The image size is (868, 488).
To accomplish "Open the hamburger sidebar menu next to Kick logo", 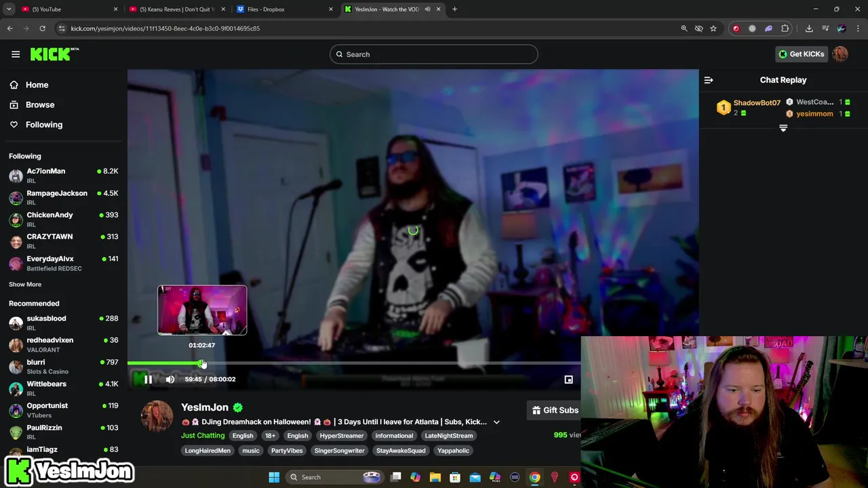I will (x=16, y=54).
